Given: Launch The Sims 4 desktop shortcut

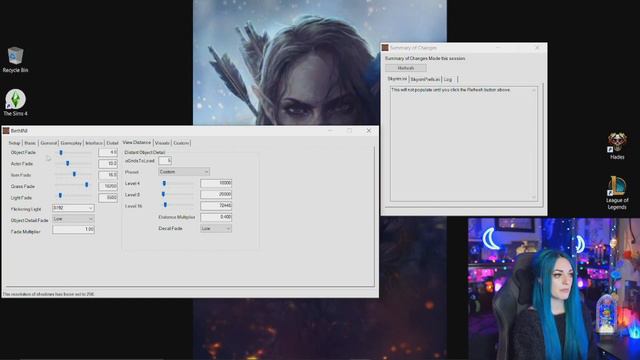Looking at the screenshot, I should coord(15,102).
